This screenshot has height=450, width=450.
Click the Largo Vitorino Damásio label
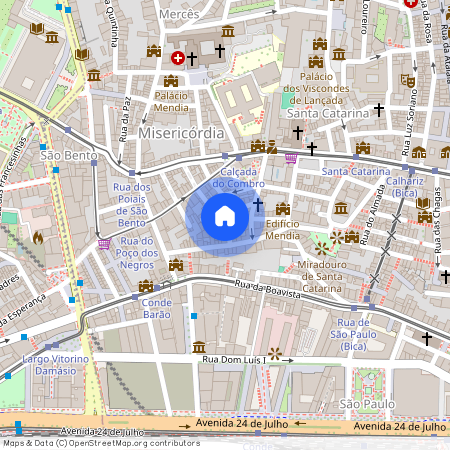tap(56, 365)
